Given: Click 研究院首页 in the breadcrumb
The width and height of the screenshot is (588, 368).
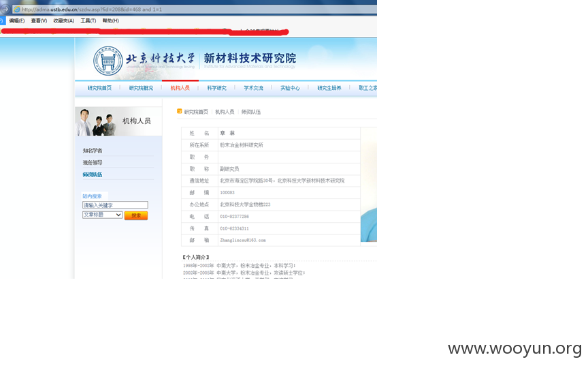Looking at the screenshot, I should 196,112.
